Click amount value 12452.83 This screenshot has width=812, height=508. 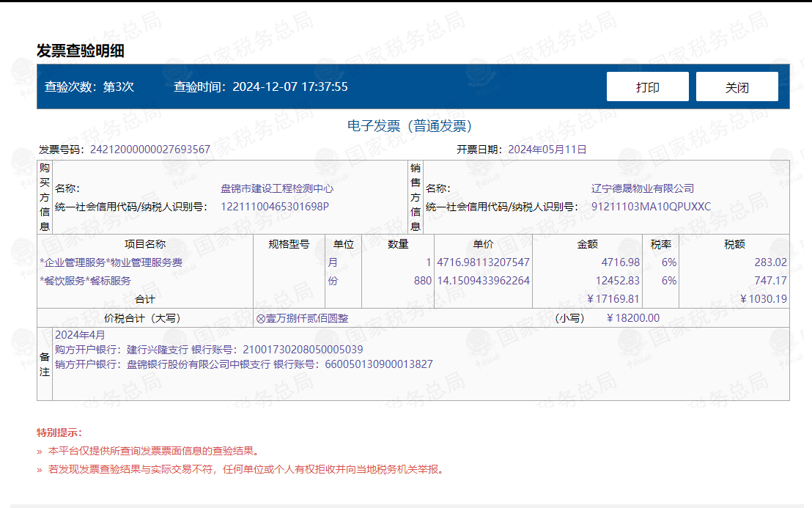click(617, 281)
